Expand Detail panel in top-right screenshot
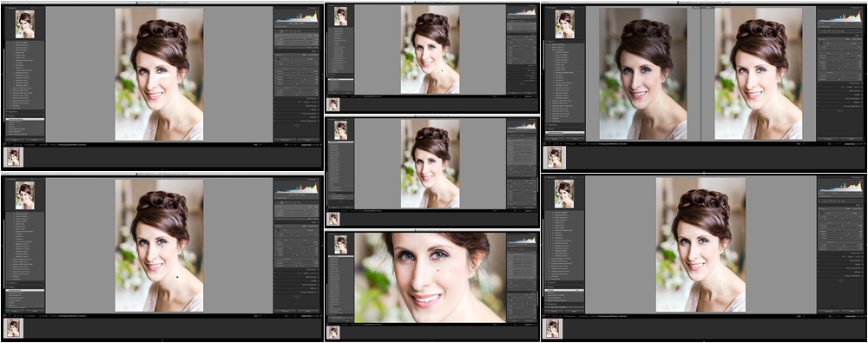This screenshot has width=868, height=343. click(x=861, y=95)
